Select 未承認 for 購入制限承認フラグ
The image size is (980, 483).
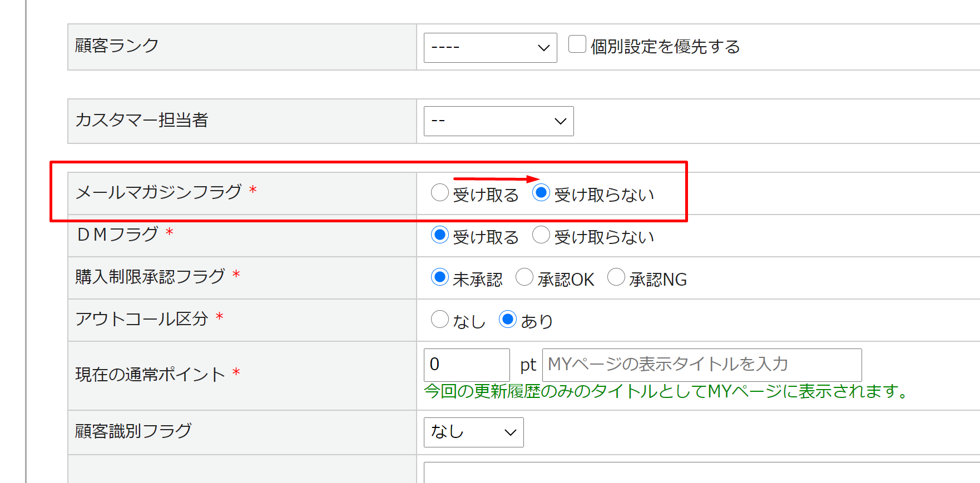(440, 277)
